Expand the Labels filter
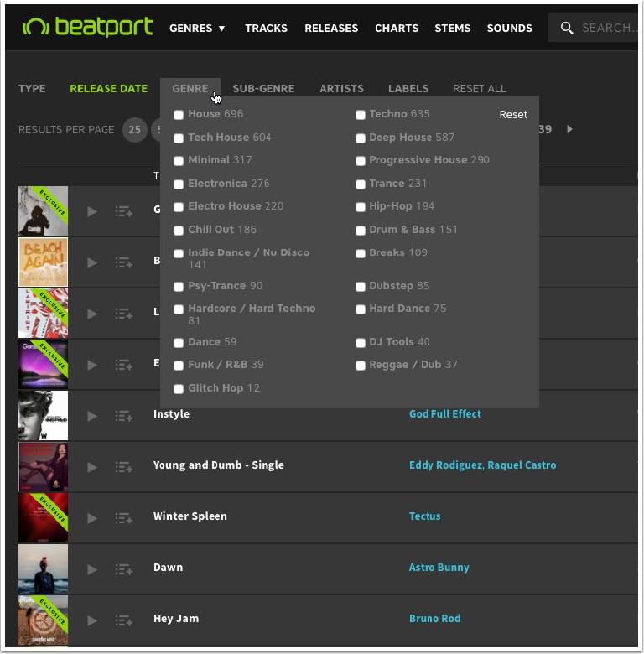 (x=408, y=88)
